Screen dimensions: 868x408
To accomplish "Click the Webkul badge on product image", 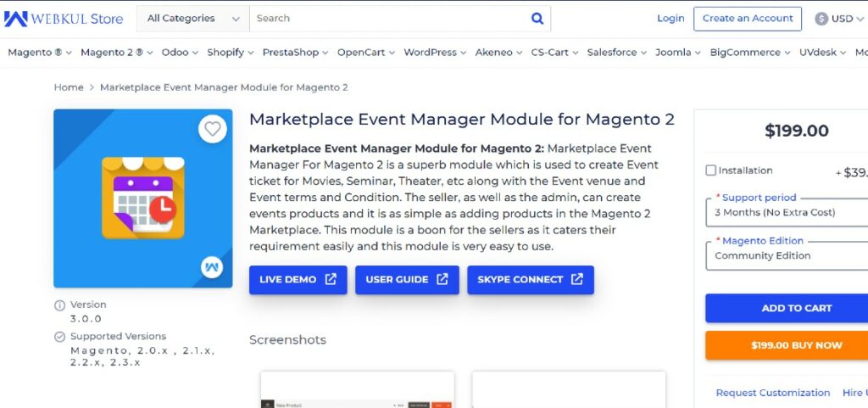I will (x=211, y=267).
